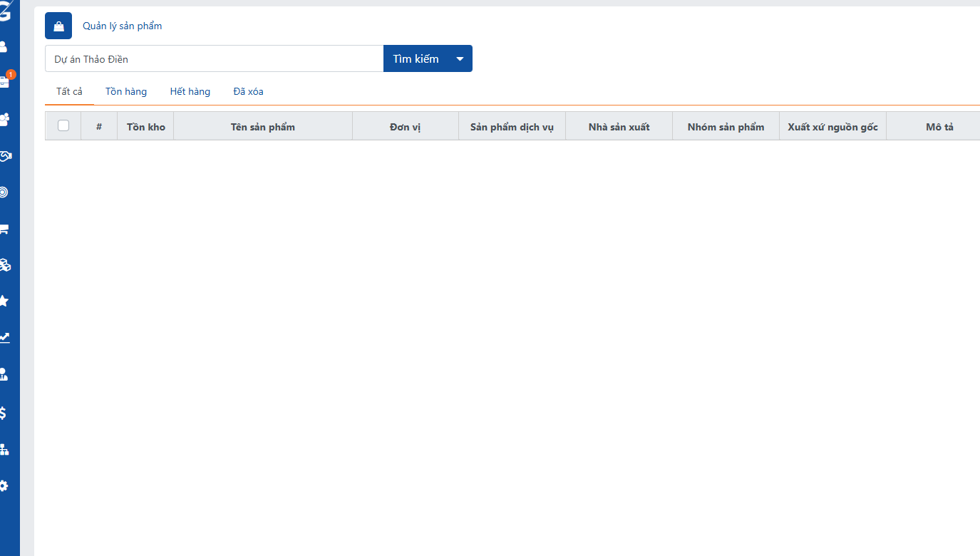Click the dollar sign sidebar icon

(x=4, y=413)
